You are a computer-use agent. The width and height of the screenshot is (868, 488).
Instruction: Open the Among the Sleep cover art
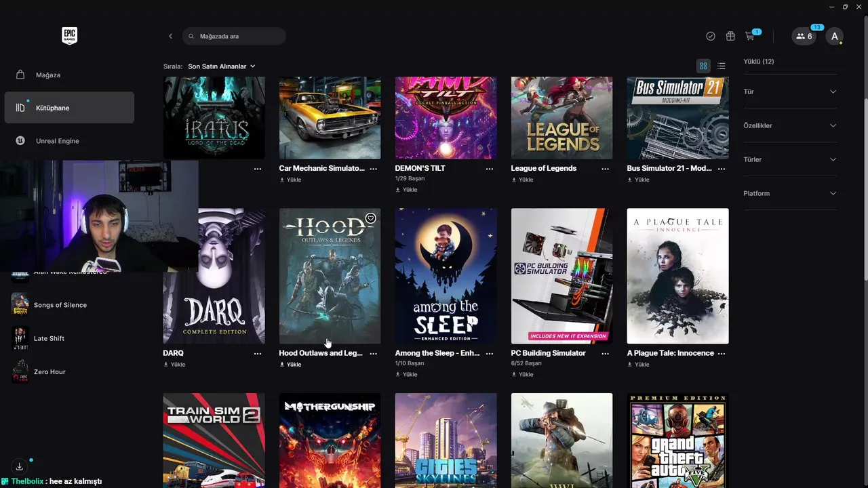click(x=446, y=276)
